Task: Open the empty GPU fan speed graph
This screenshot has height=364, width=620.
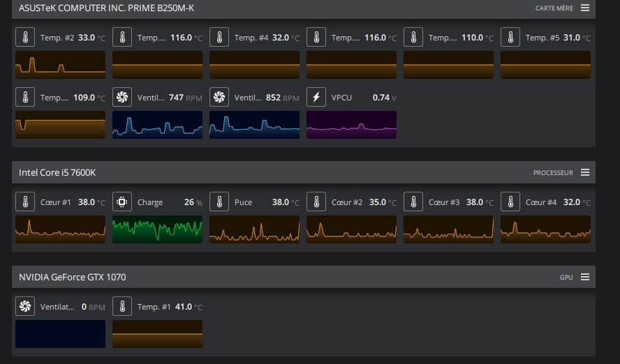Action: pos(61,334)
